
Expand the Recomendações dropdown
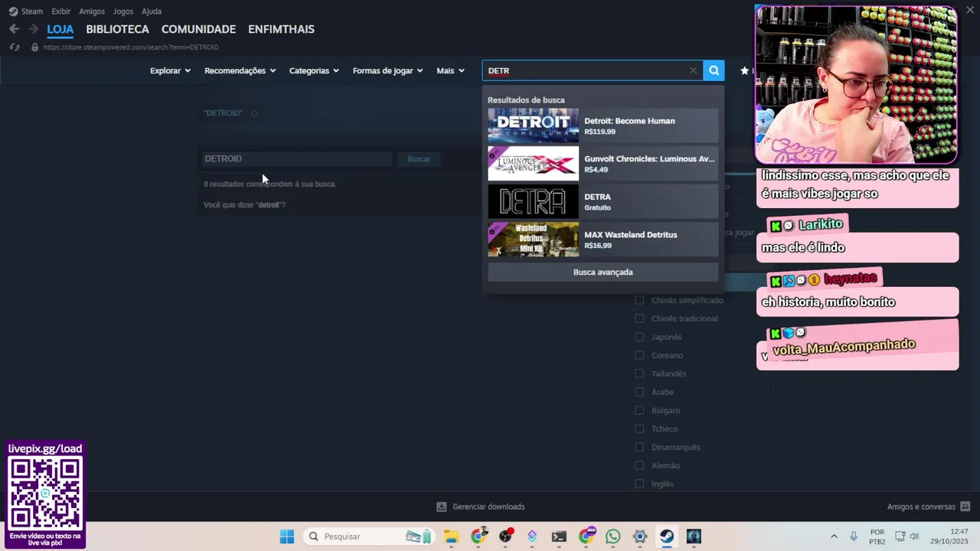click(240, 70)
